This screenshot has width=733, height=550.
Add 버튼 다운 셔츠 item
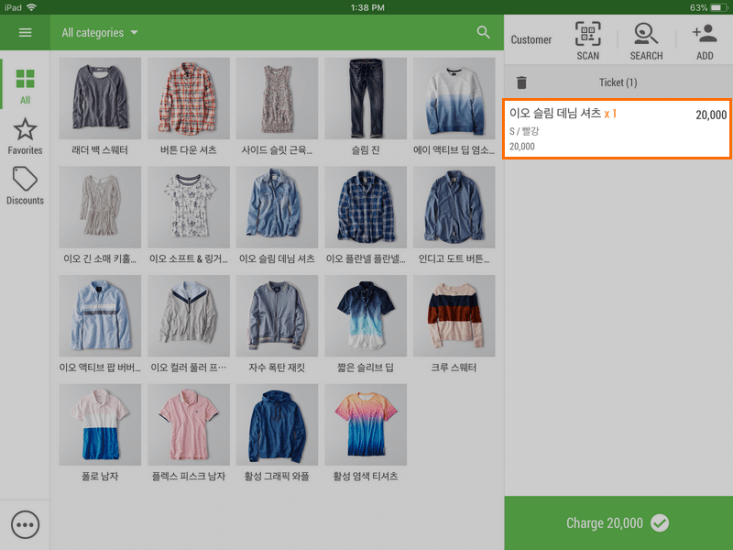click(x=188, y=107)
